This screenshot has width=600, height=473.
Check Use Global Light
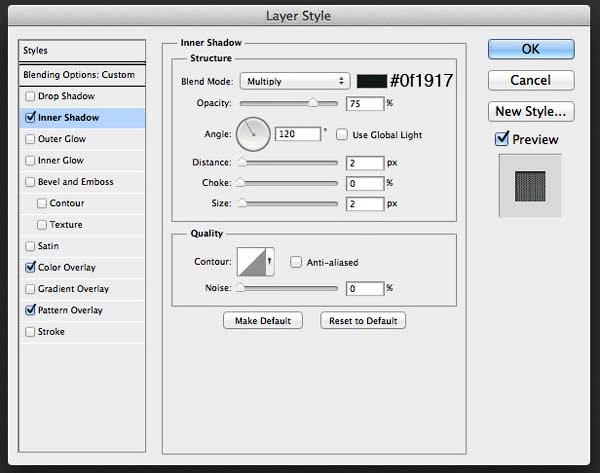click(342, 134)
